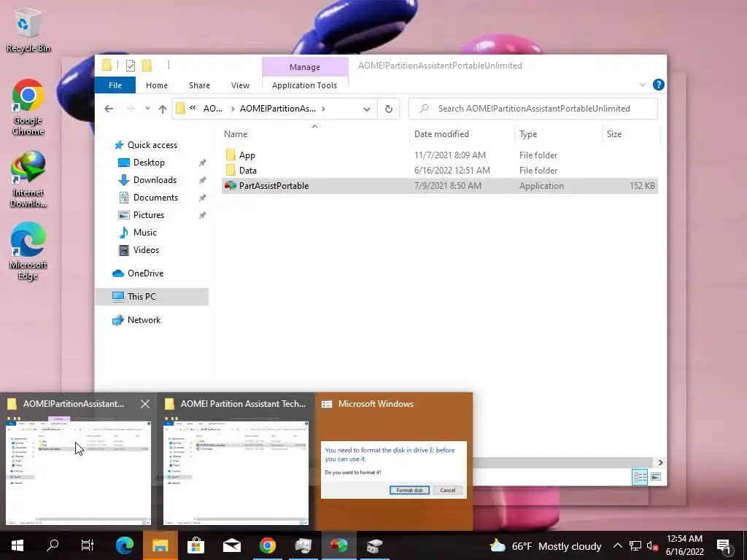Open the View ribbon tab
This screenshot has height=560, width=747.
coord(240,85)
